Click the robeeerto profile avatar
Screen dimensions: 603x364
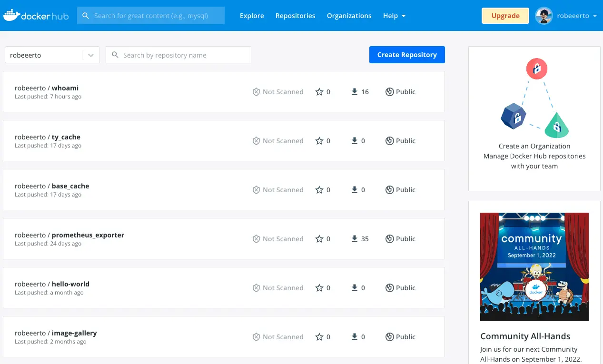(x=544, y=16)
